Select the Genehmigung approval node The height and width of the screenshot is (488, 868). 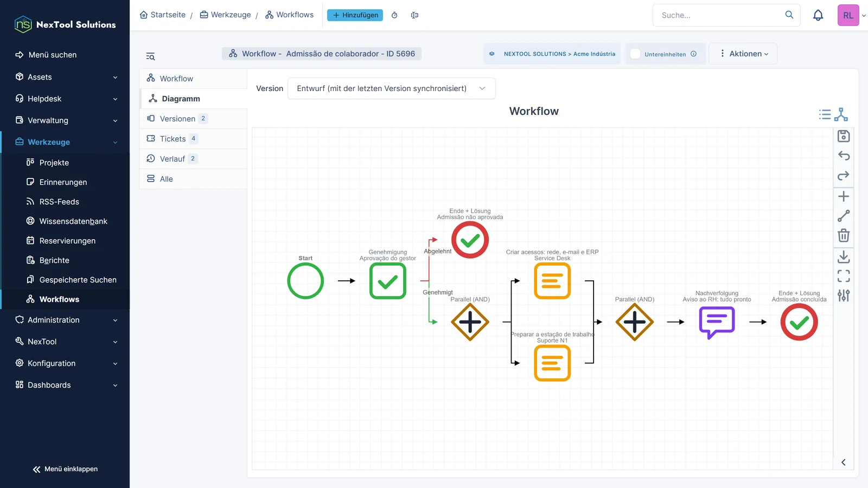tap(388, 281)
